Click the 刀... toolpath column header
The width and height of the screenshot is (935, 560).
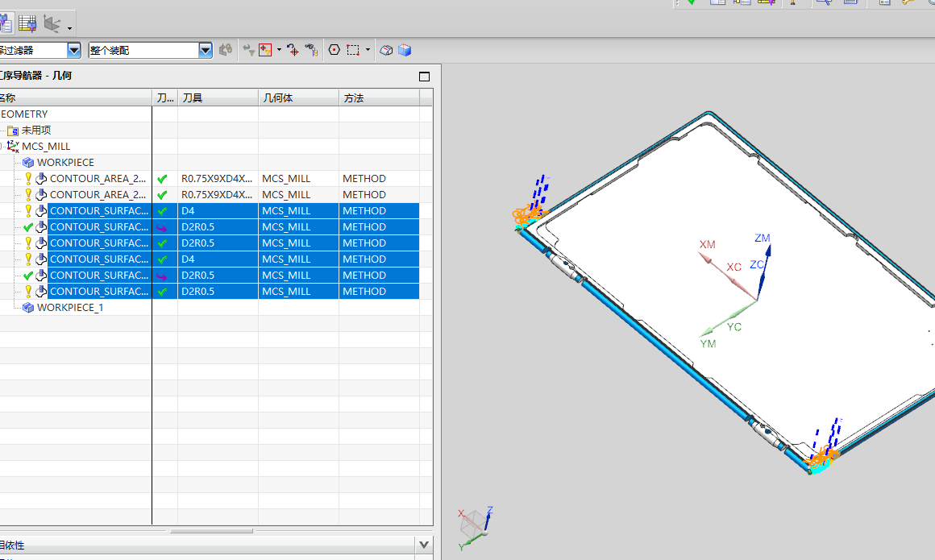pos(165,97)
